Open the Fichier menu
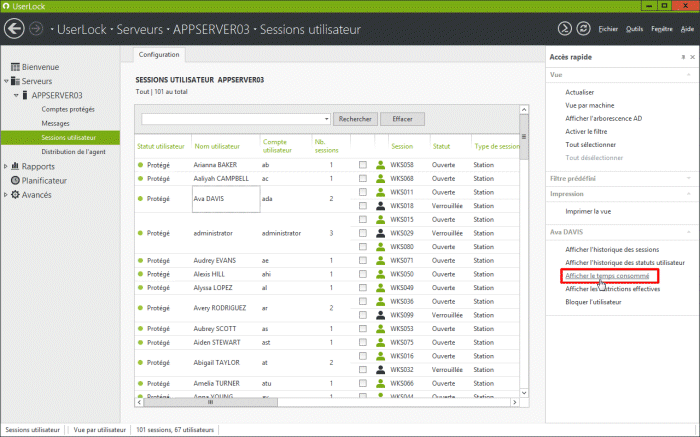Viewport: 700px width, 437px height. tap(608, 29)
